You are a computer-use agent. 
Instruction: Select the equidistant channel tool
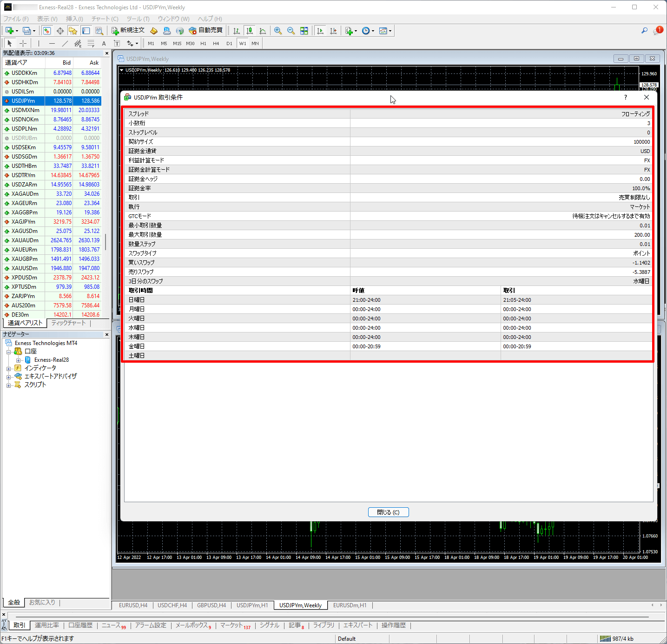78,43
